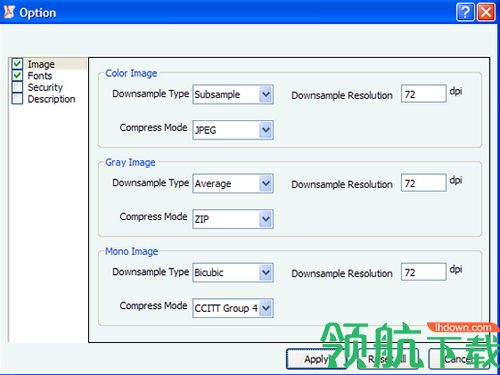This screenshot has height=375, width=500.
Task: Click the Gray Image group heading
Action: [x=130, y=162]
